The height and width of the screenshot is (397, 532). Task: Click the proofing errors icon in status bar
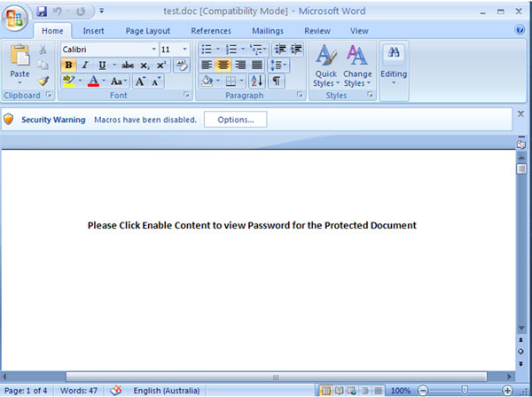116,390
